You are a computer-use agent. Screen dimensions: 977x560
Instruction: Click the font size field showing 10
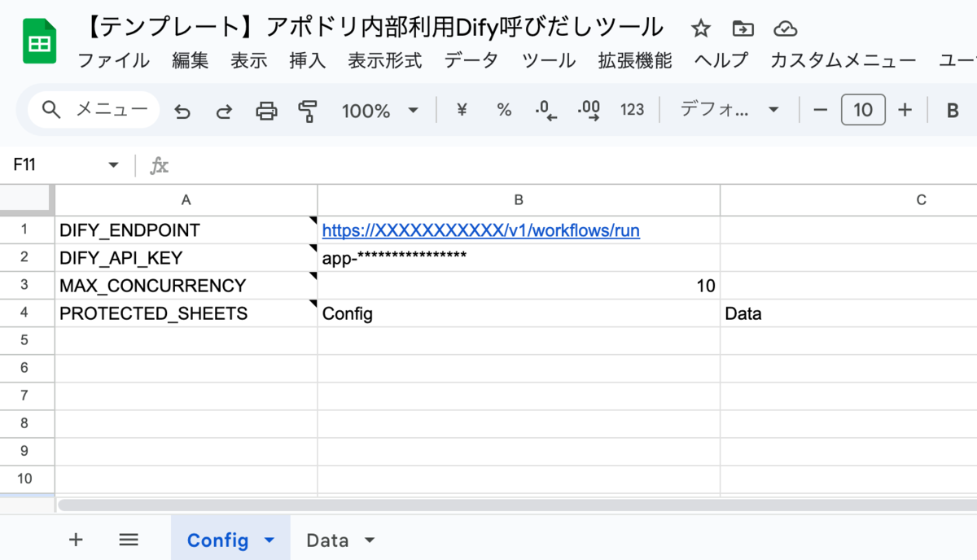coord(863,110)
